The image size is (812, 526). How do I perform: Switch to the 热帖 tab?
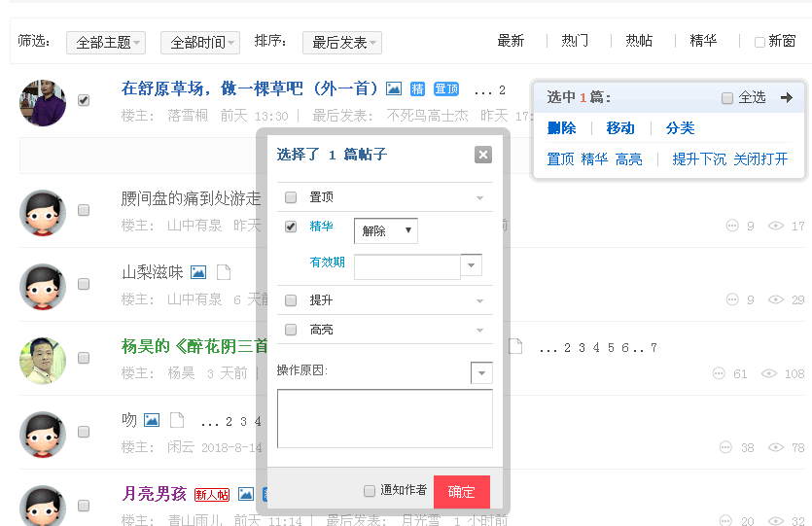point(639,41)
